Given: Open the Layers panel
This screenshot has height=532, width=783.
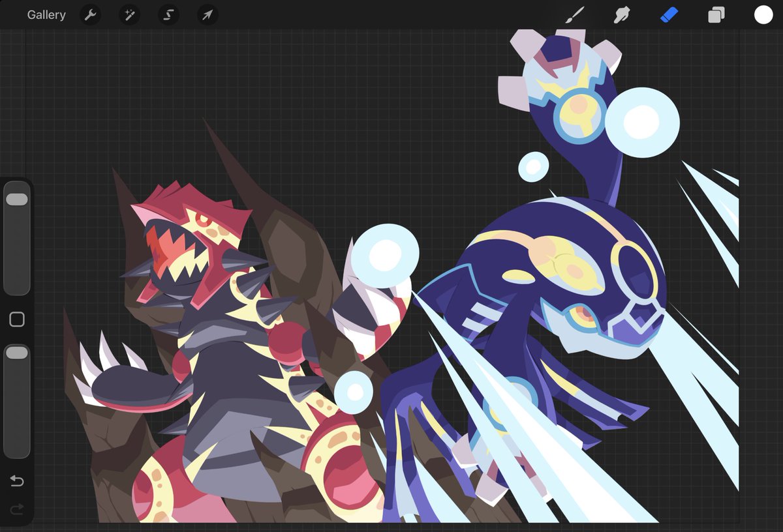Looking at the screenshot, I should coord(716,14).
